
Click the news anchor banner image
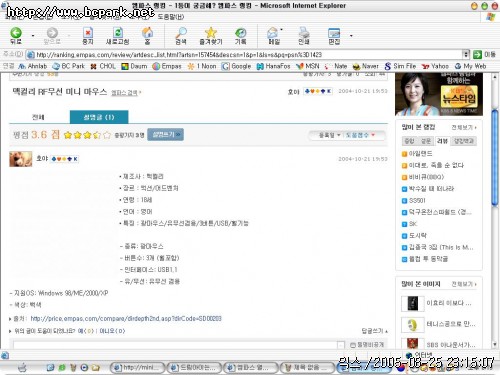(x=439, y=94)
